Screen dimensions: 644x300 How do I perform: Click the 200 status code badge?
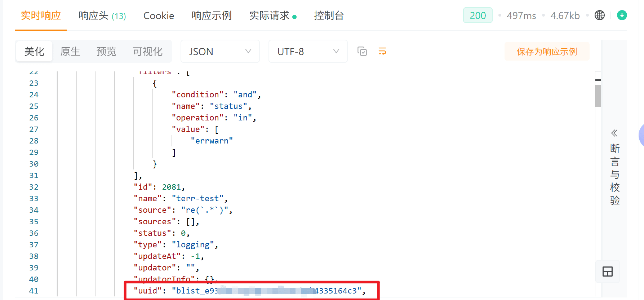[x=478, y=16]
